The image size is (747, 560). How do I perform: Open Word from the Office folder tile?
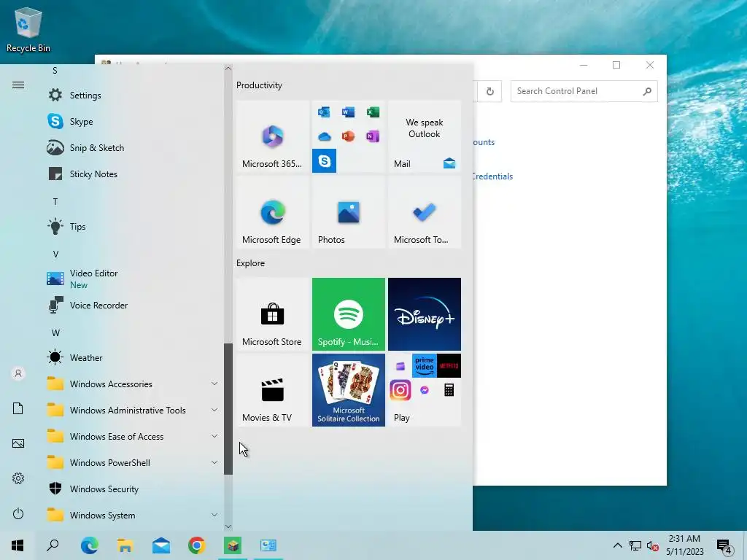click(348, 112)
